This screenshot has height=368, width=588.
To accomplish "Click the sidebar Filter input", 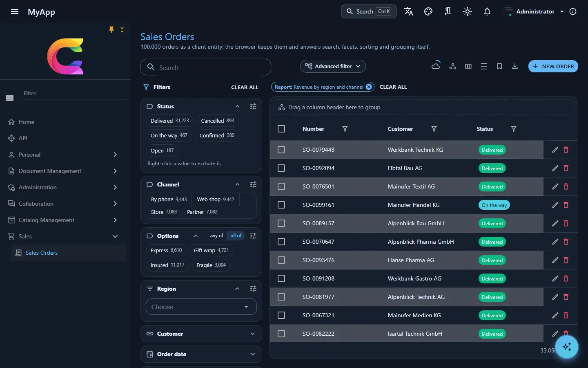I will tap(75, 93).
